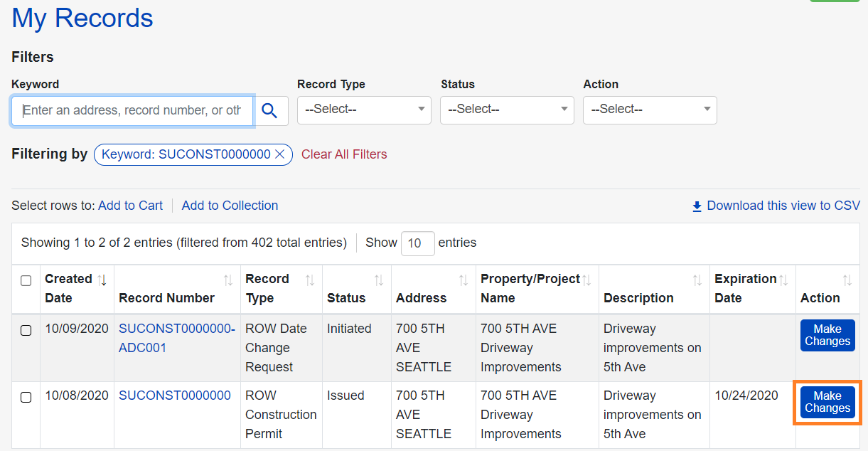Toggle the select-all rows checkbox in header
The width and height of the screenshot is (868, 451).
26,281
